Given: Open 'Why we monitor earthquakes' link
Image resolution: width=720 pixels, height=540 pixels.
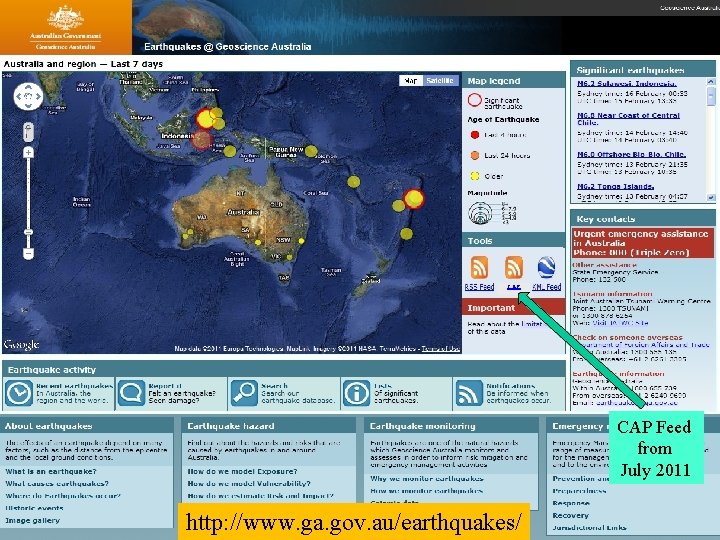Looking at the screenshot, I should [427, 478].
